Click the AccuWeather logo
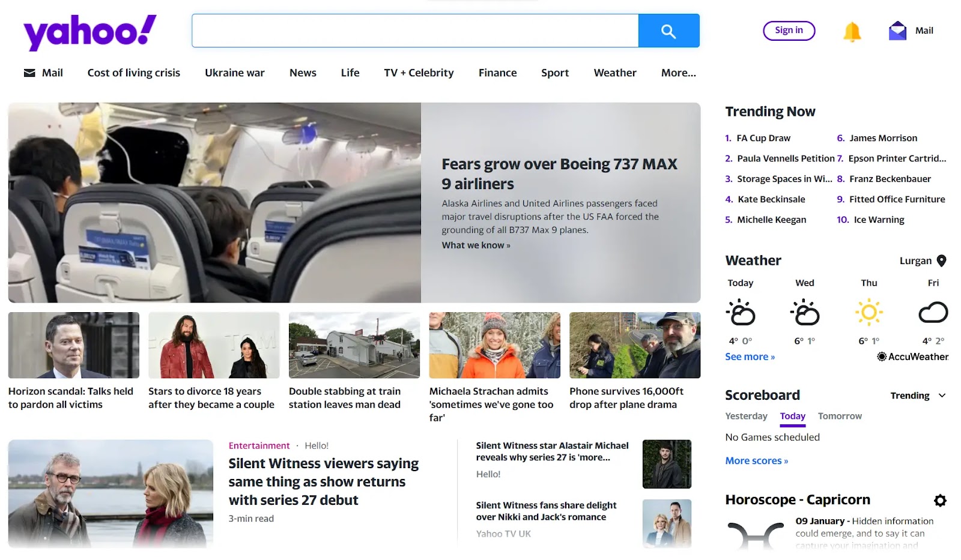Viewport: 961px width, 560px height. 913,357
